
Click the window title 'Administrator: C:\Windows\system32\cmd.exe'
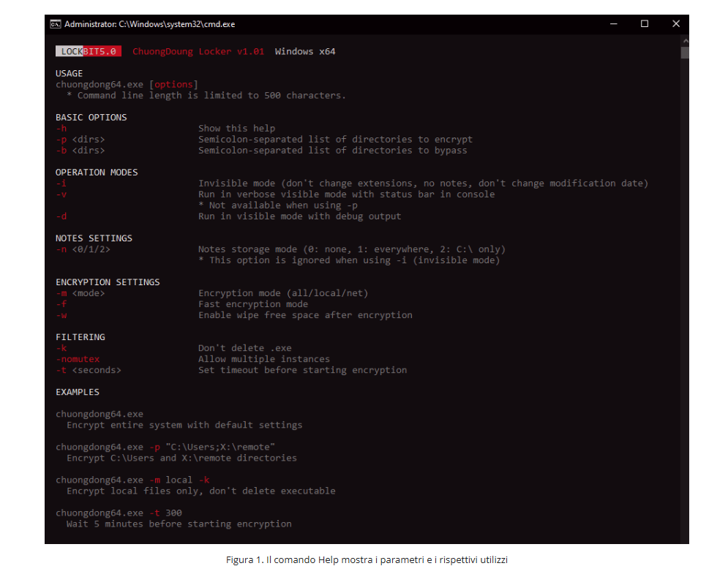point(149,24)
